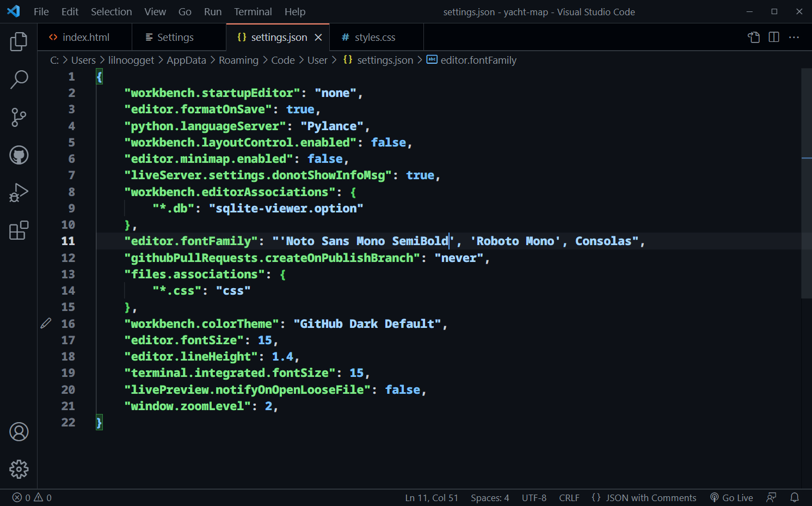The height and width of the screenshot is (506, 812).
Task: Open the Explorer sidebar
Action: pyautogui.click(x=19, y=41)
